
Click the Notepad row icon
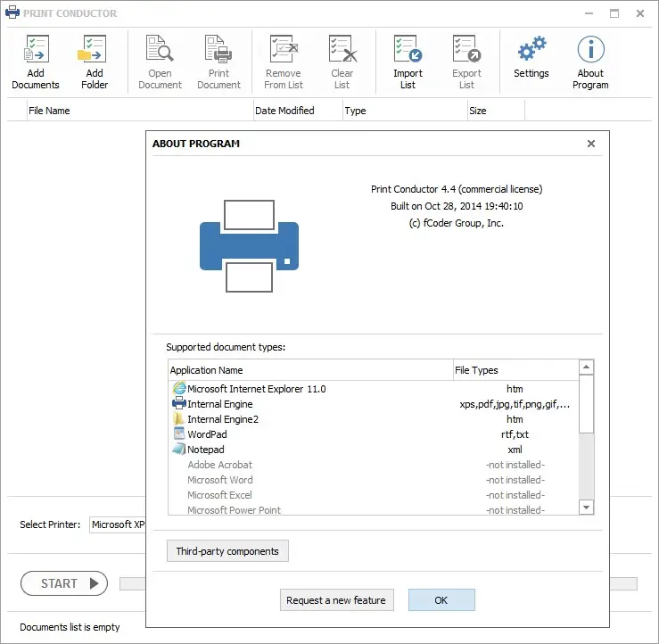pyautogui.click(x=179, y=449)
